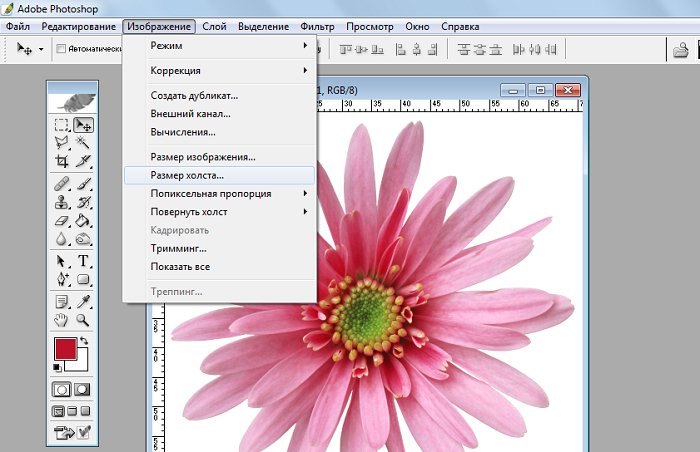The width and height of the screenshot is (700, 452).
Task: Select the Eraser tool
Action: click(x=62, y=221)
